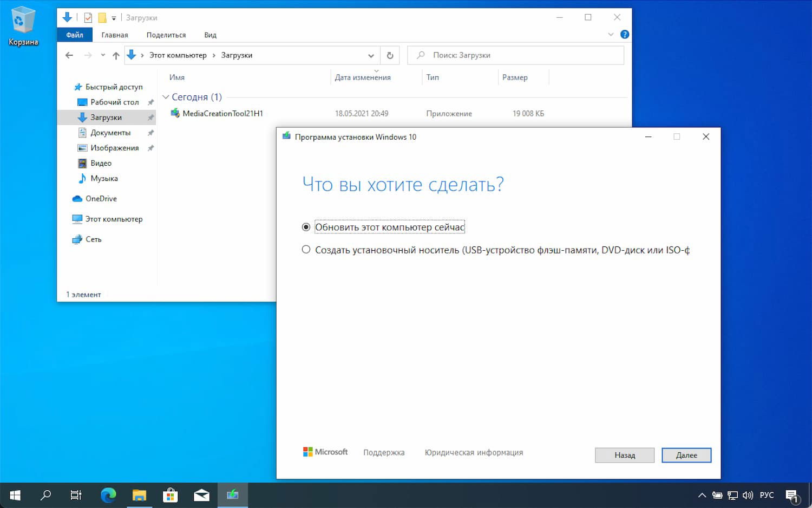The image size is (812, 508).
Task: Launch Microsoft Edge from the taskbar
Action: (108, 494)
